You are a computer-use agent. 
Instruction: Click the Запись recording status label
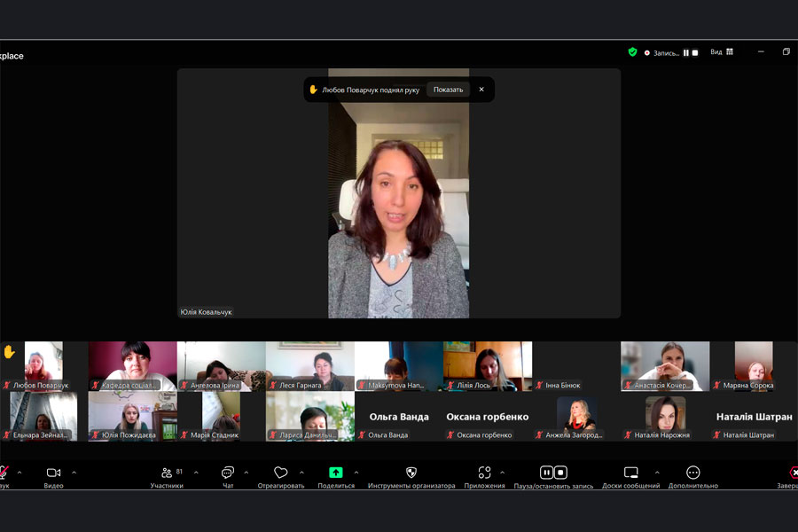pos(666,53)
